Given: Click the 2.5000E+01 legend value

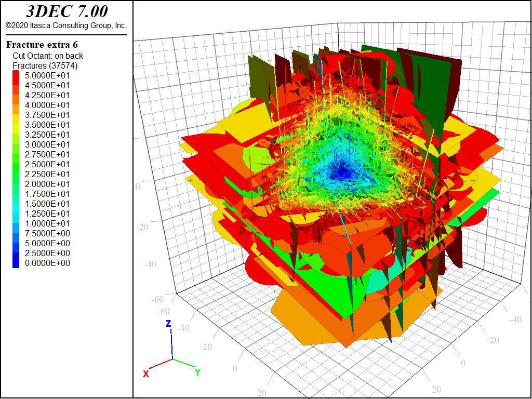Looking at the screenshot, I should pos(47,164).
